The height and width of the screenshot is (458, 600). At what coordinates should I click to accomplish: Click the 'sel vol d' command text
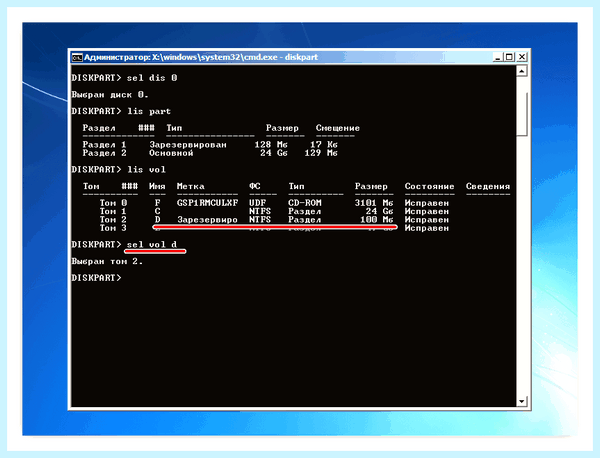click(152, 244)
